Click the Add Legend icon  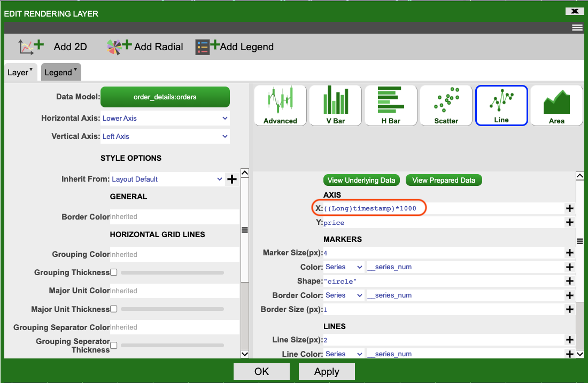pyautogui.click(x=207, y=47)
